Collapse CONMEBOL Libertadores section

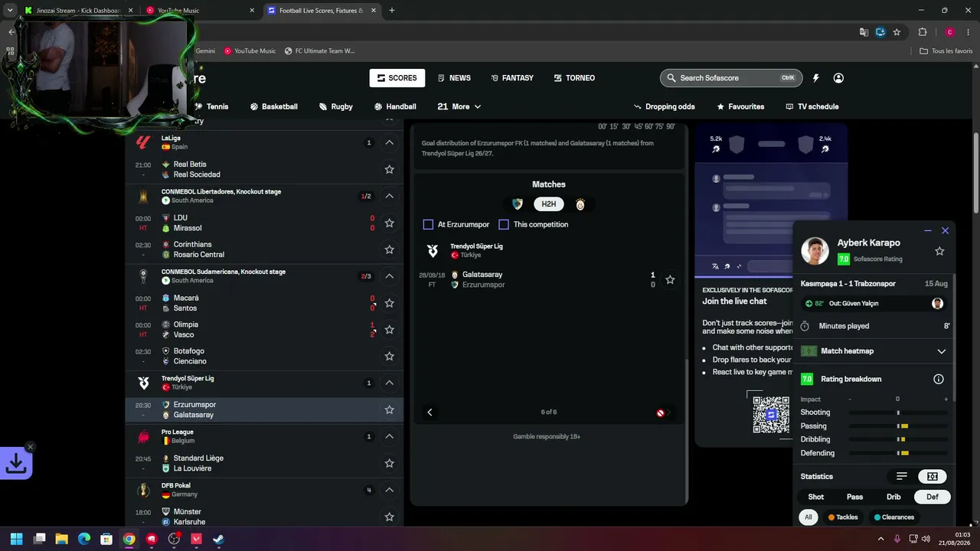(x=389, y=196)
